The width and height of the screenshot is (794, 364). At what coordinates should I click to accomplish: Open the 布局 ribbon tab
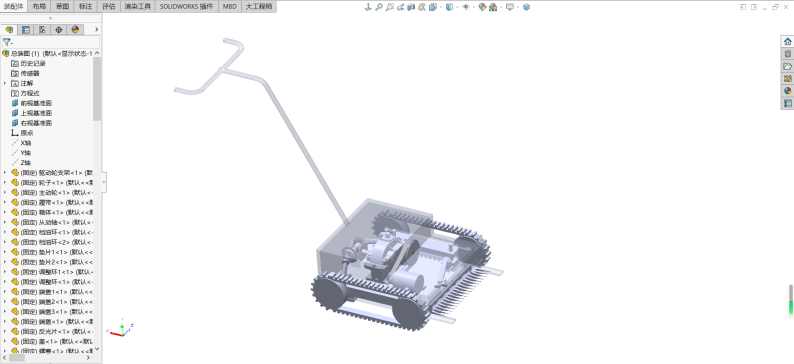coord(39,7)
